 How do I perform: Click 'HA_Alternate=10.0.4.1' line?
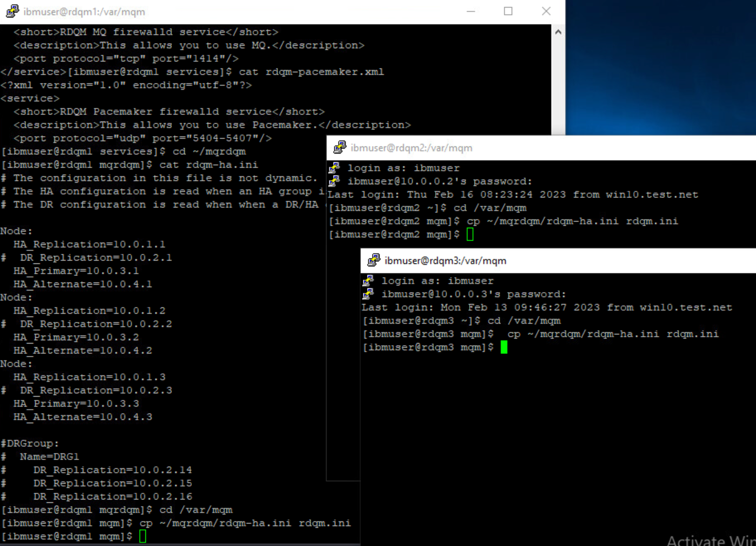click(x=83, y=284)
